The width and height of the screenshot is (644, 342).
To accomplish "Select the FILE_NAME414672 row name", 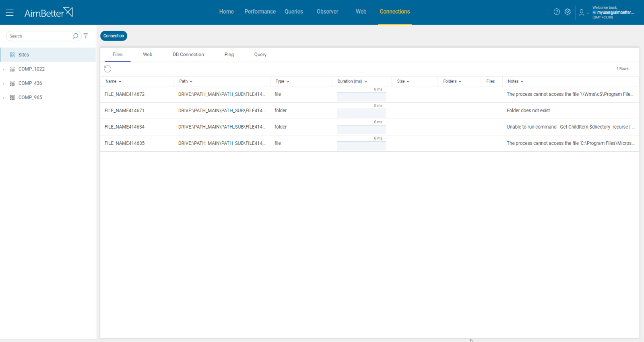I will pyautogui.click(x=124, y=94).
